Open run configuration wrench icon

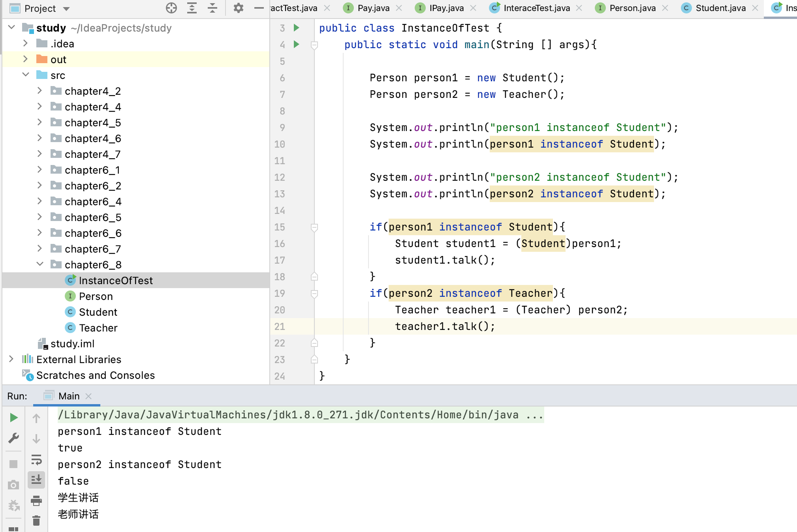point(13,438)
